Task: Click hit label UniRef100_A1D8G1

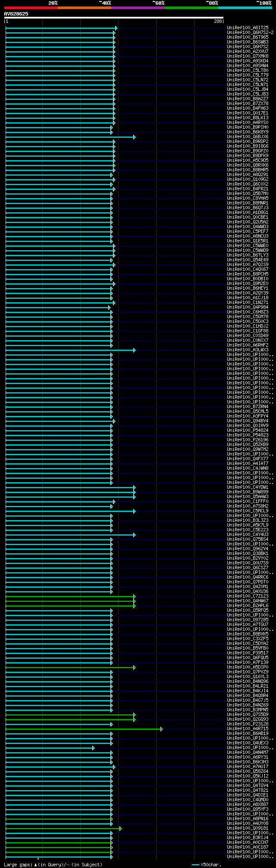Action: click(x=248, y=213)
